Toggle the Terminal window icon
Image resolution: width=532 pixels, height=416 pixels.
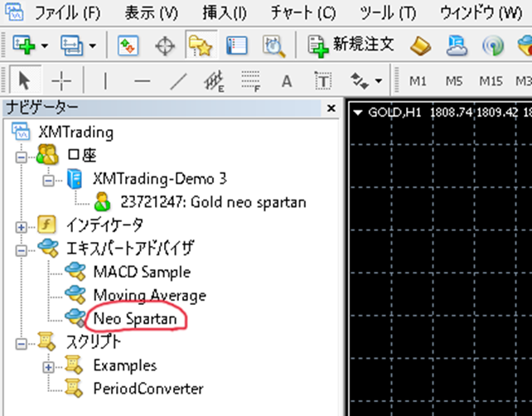click(x=237, y=45)
